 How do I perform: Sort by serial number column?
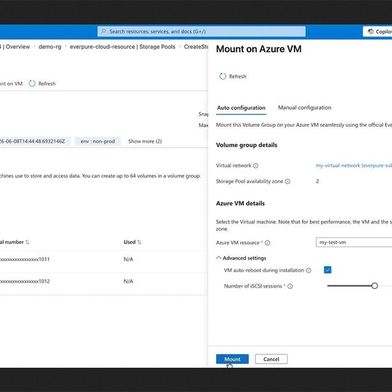(x=14, y=242)
